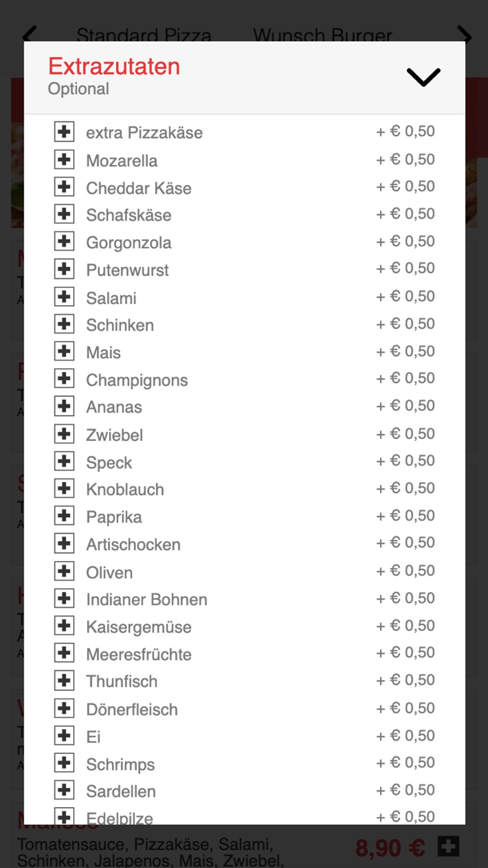Select the Meeresfrüchte option label
This screenshot has height=868, width=488.
point(139,654)
